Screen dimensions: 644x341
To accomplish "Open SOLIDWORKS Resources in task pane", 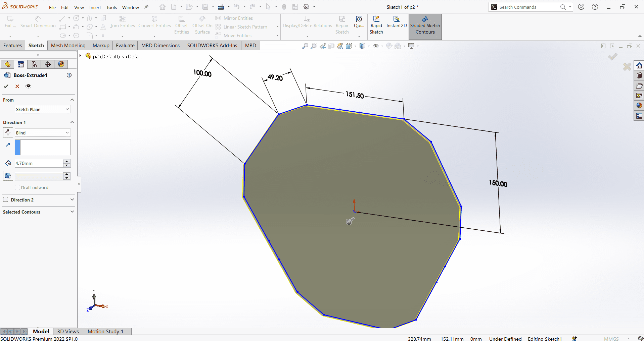I will [x=639, y=65].
